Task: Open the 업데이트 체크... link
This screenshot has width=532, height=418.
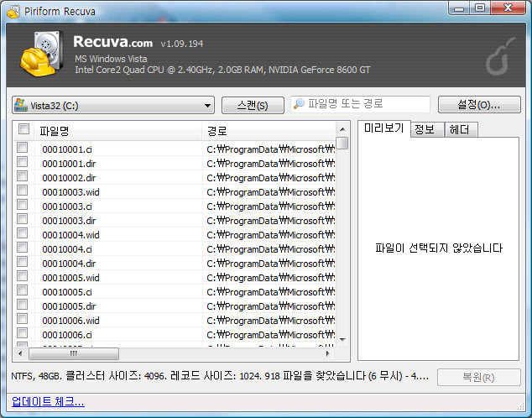Action: 48,402
